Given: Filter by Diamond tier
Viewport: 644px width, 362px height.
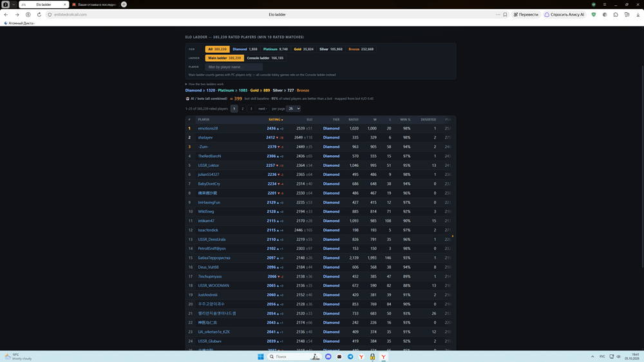Looking at the screenshot, I should (245, 49).
